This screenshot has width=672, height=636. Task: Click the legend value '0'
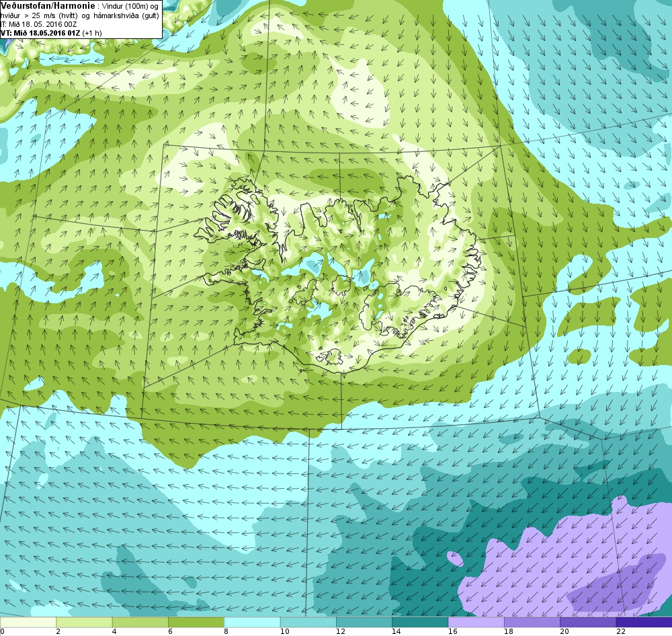point(2,632)
